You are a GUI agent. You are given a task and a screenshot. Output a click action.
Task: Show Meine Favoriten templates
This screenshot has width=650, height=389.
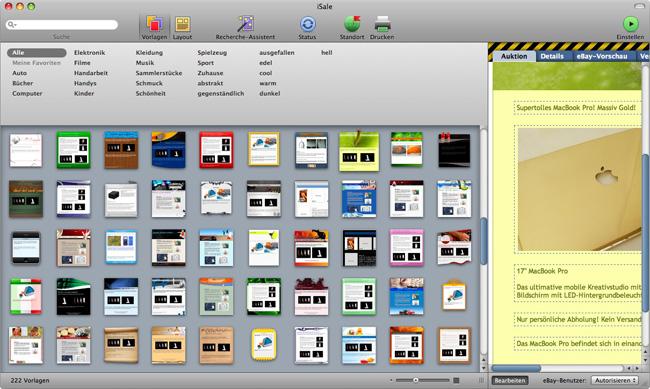36,63
